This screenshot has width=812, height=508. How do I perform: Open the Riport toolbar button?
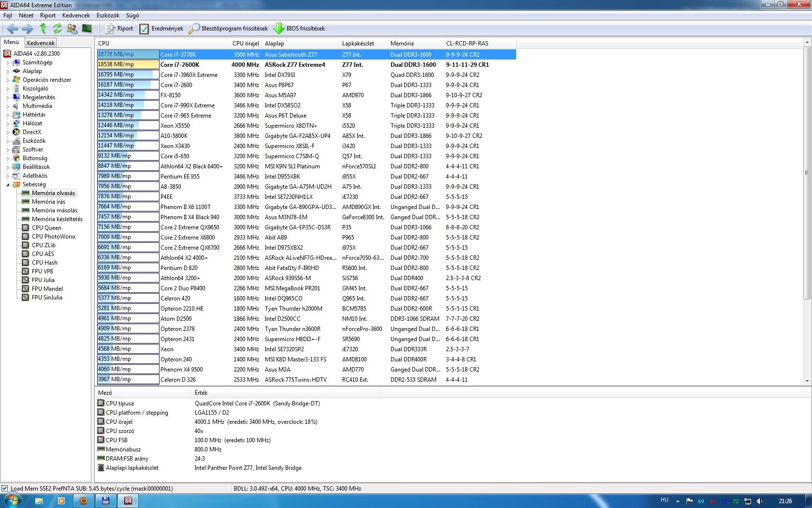[x=119, y=29]
